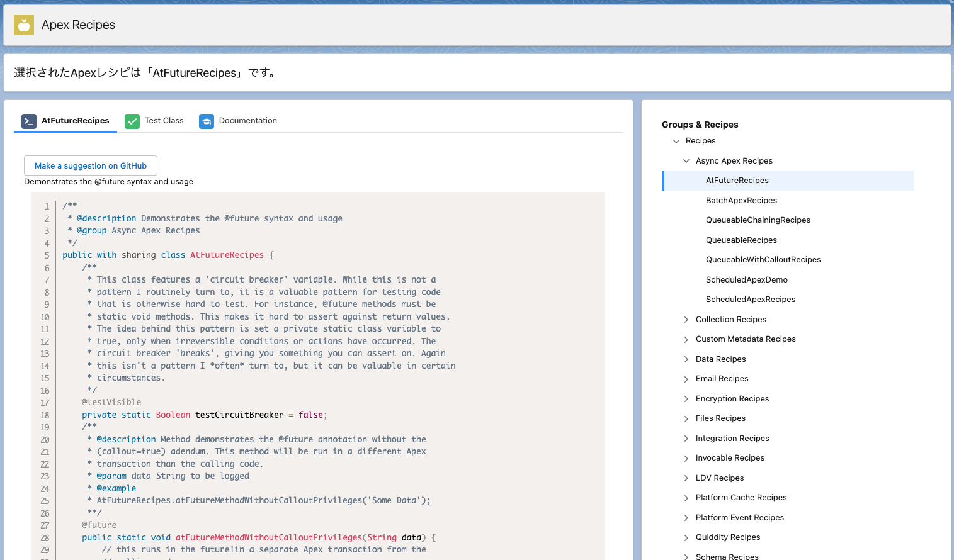Switch to the AtFutureRecipes tab

pos(65,121)
